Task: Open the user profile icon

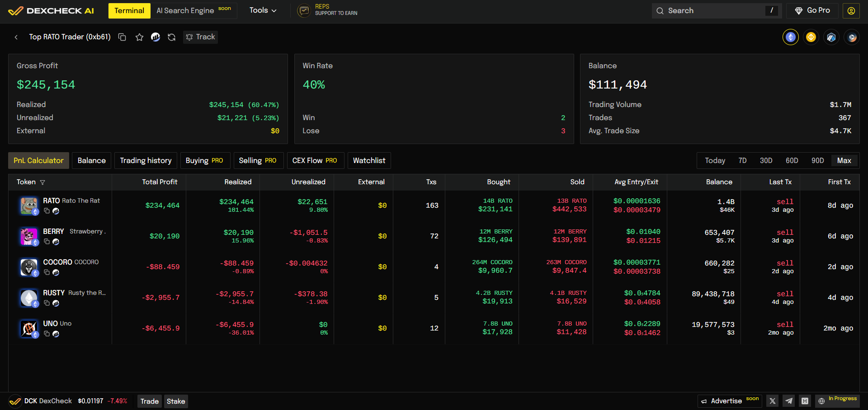Action: (x=851, y=11)
